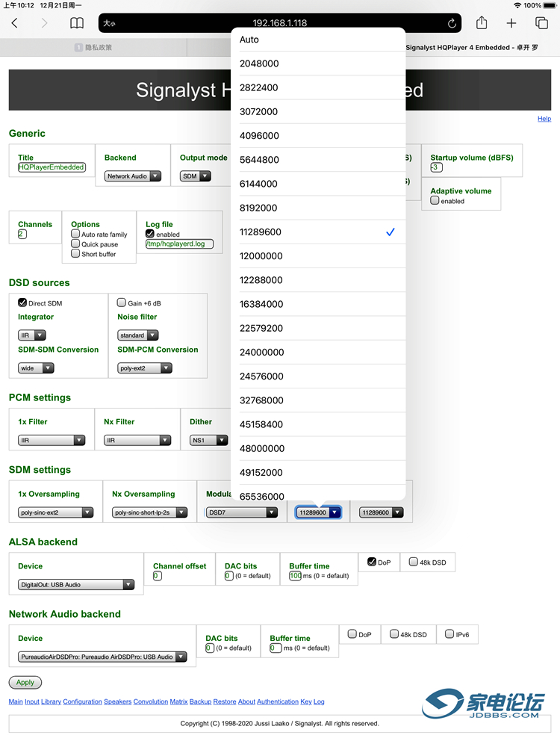The height and width of the screenshot is (747, 560).
Task: Reload the page with refresh icon
Action: click(x=452, y=23)
